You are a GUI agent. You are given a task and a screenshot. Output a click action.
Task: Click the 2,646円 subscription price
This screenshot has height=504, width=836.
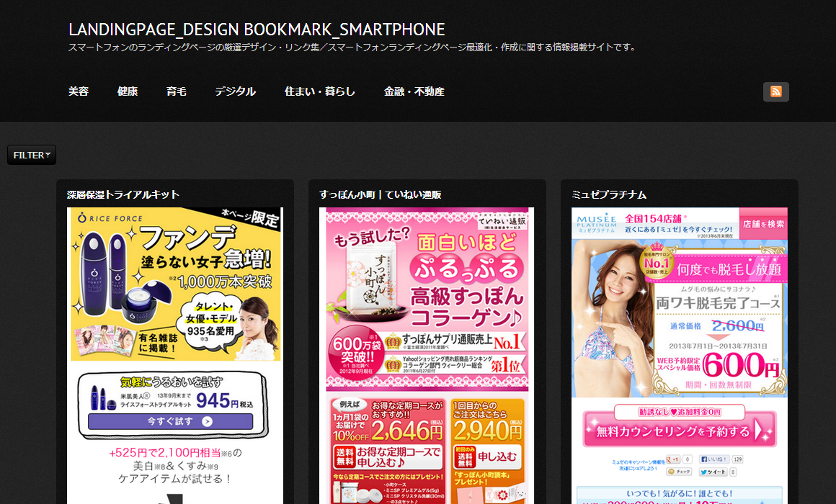click(x=406, y=431)
